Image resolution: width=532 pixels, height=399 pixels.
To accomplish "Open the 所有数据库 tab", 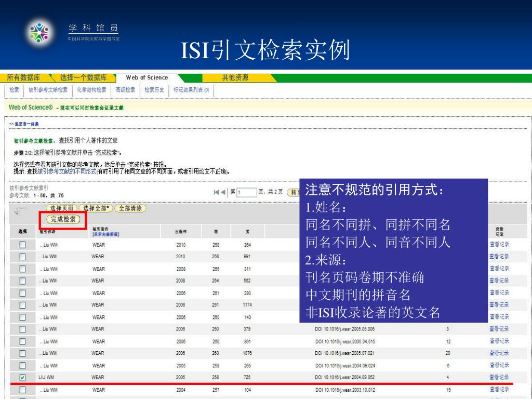I will pyautogui.click(x=23, y=78).
